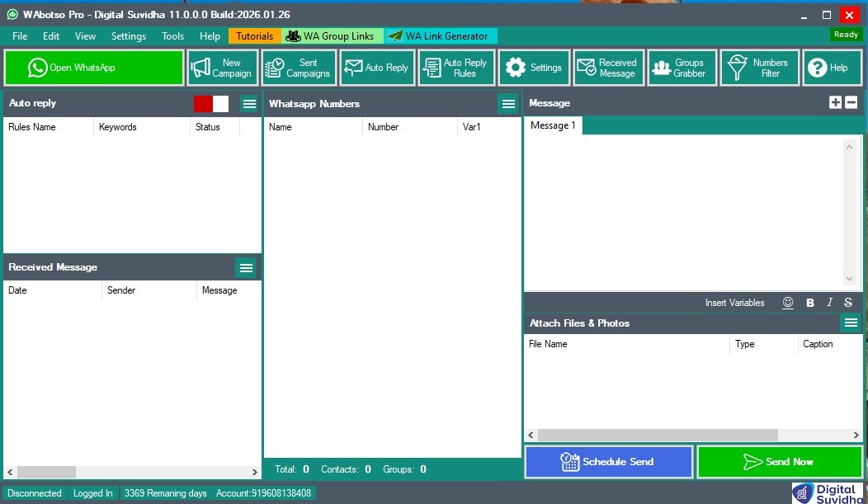868x504 pixels.
Task: Add a new message tab with plus icon
Action: coord(836,103)
